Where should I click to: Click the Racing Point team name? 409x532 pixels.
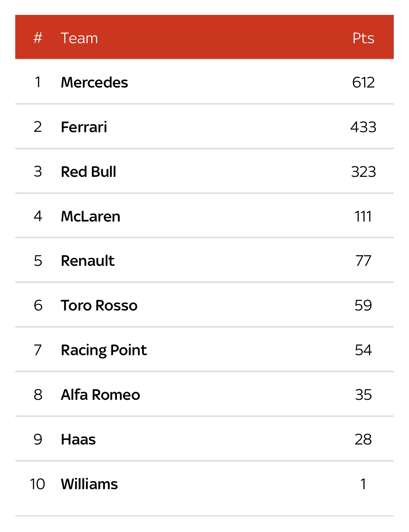pyautogui.click(x=104, y=350)
